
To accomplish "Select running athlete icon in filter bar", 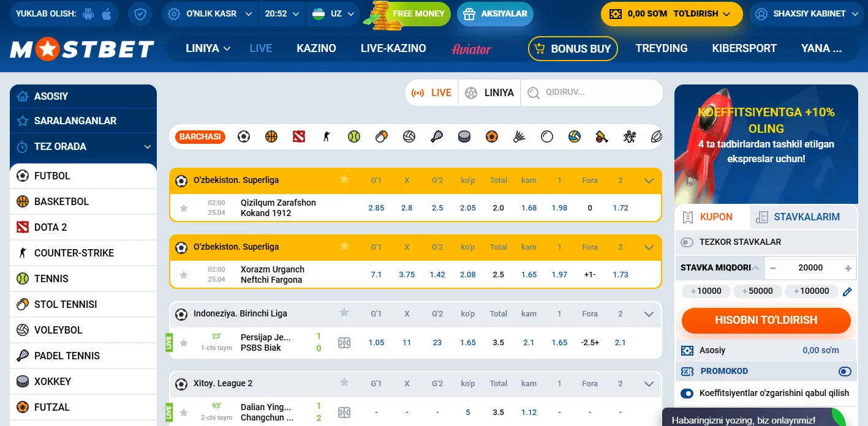I will pyautogui.click(x=629, y=136).
